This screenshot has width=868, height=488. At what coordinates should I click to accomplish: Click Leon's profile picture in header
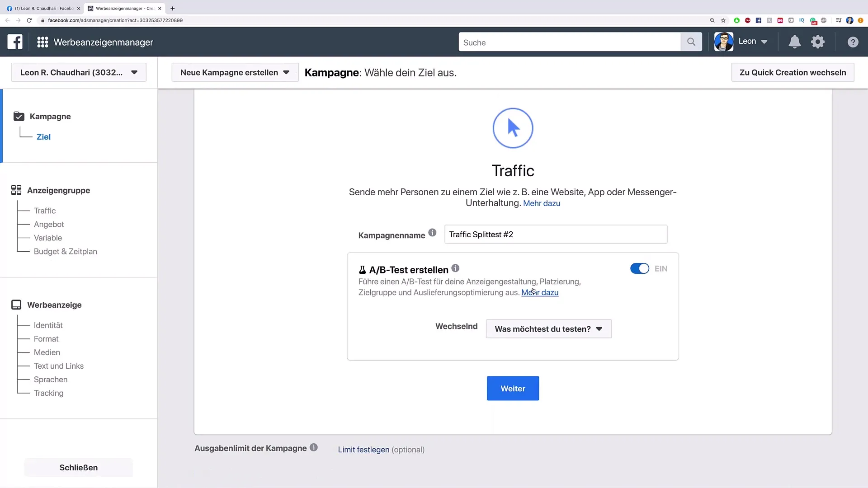724,42
